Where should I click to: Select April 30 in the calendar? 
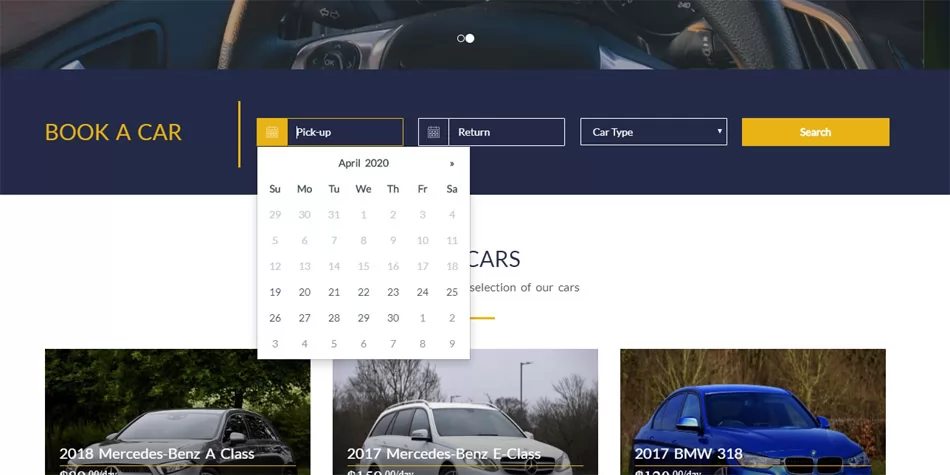click(x=393, y=318)
